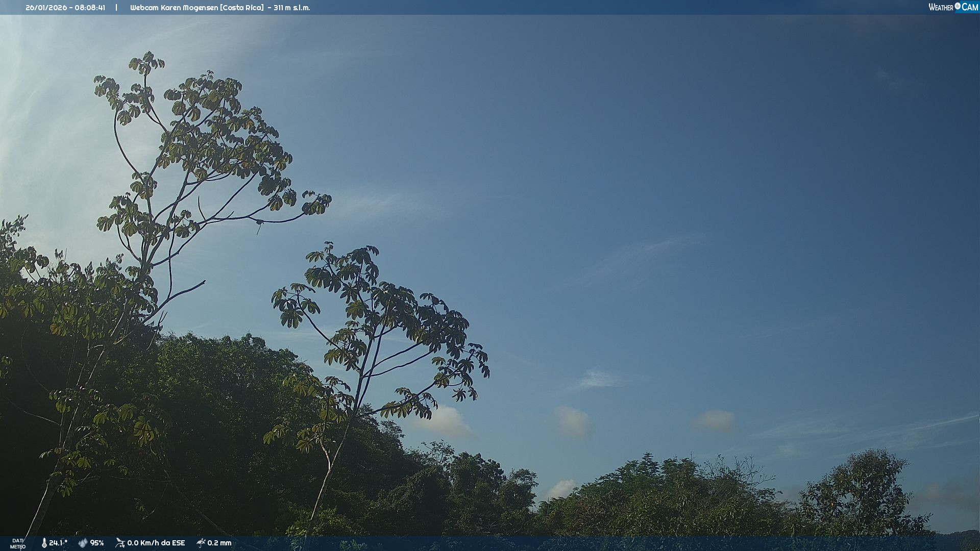Click the Weather word in top-right logo
The height and width of the screenshot is (551, 980).
pyautogui.click(x=941, y=7)
